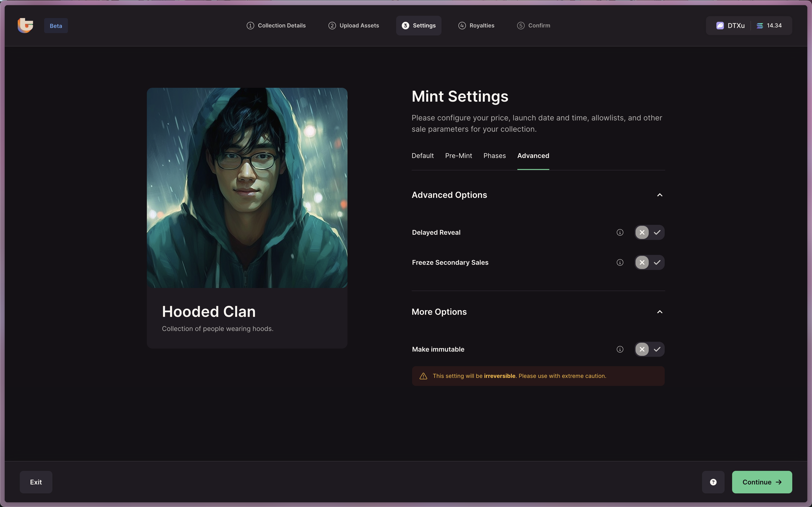Switch to the Phases tab
The height and width of the screenshot is (507, 812).
(494, 156)
